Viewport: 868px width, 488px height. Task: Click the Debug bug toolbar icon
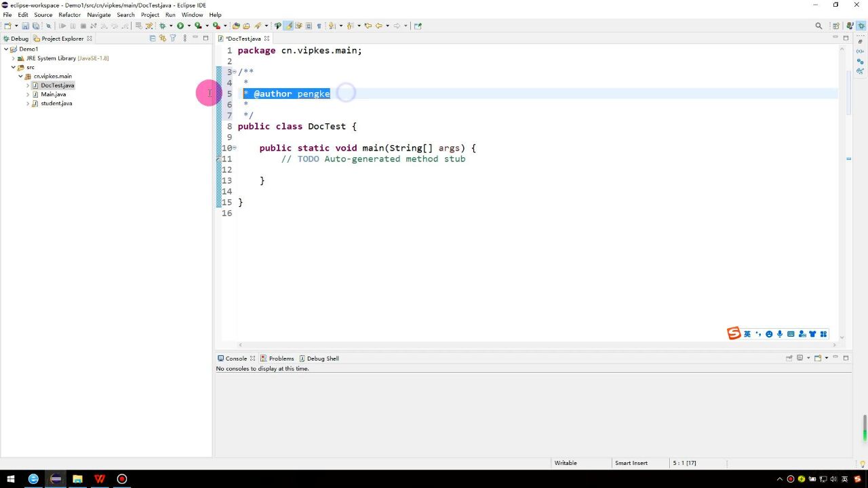click(x=162, y=26)
